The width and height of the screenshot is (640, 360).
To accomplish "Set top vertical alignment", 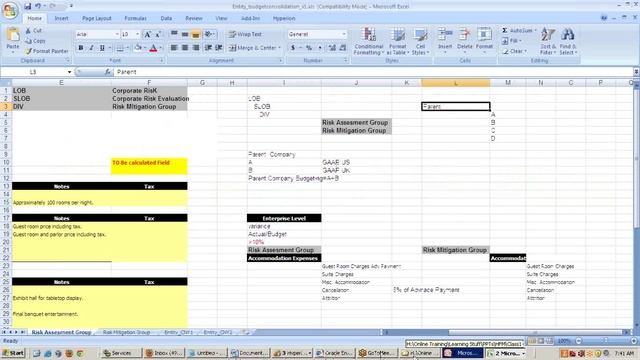I will (174, 34).
